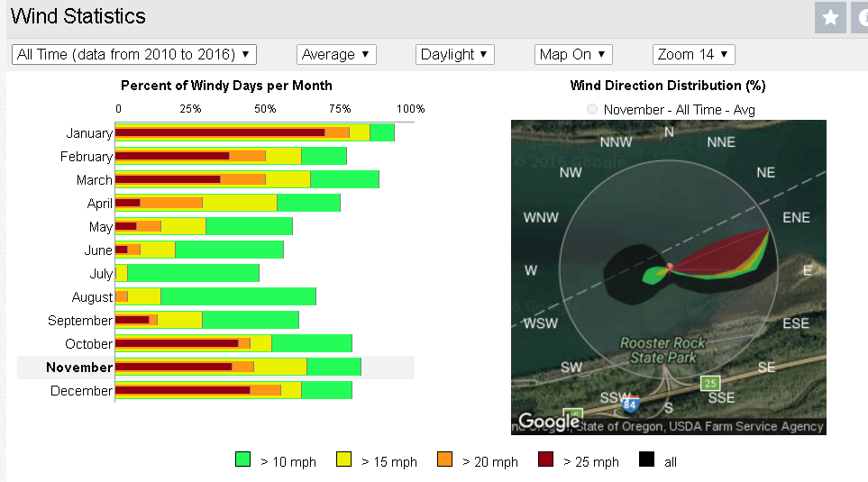Click the Wind Statistics heading

coord(78,16)
